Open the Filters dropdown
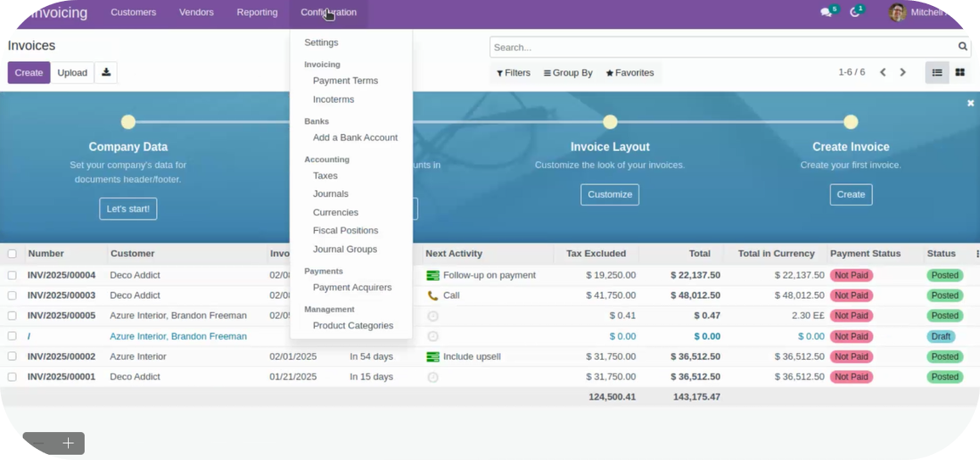980x460 pixels. (514, 73)
